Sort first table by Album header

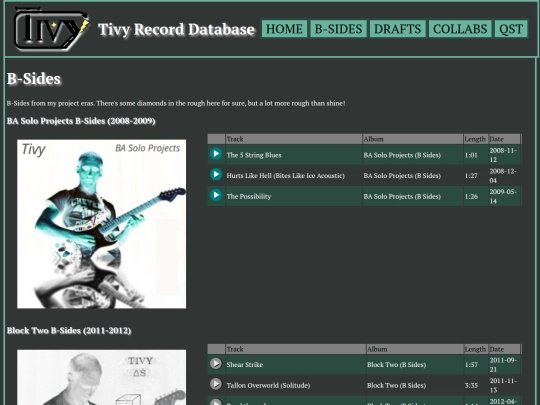pos(413,139)
